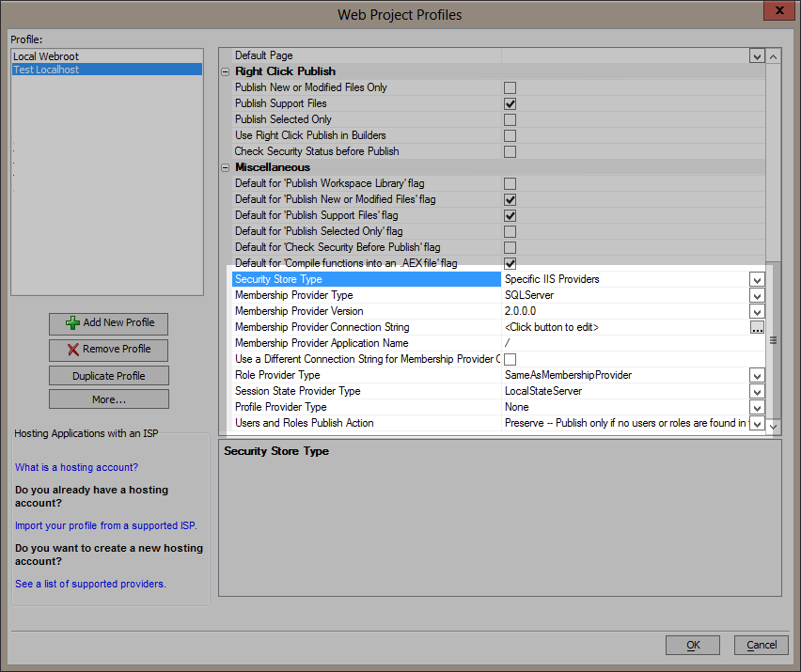Check Default for 'Publish Workspace Library' flag
Viewport: 801px width, 672px height.
point(510,183)
